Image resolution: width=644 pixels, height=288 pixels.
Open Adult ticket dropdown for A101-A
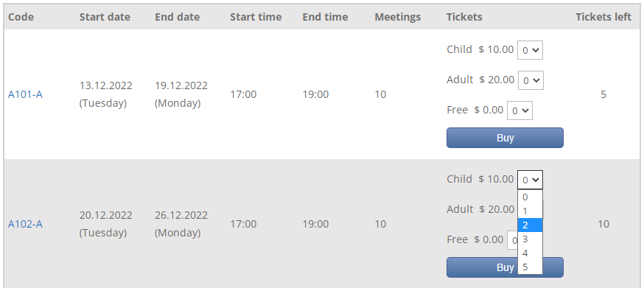[531, 80]
